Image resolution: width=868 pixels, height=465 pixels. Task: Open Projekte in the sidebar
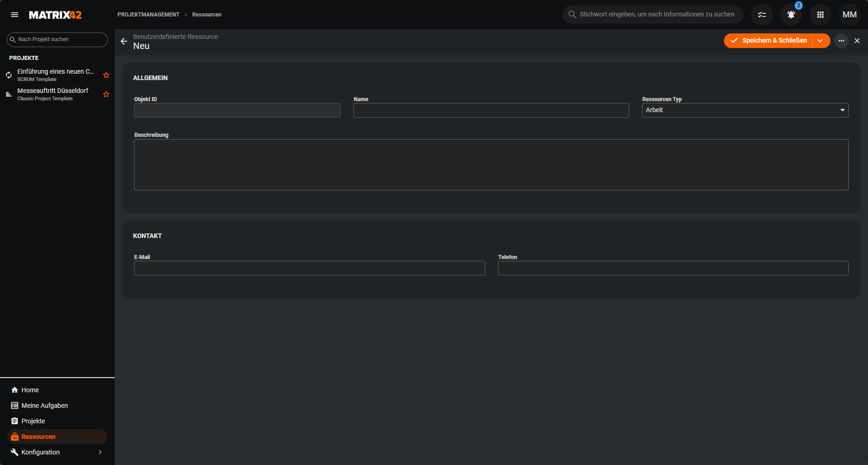[33, 421]
